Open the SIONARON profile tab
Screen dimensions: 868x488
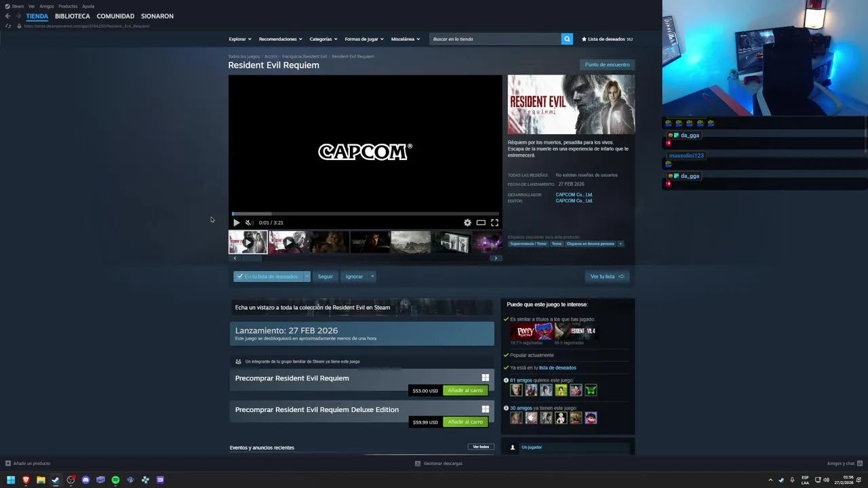[x=157, y=16]
